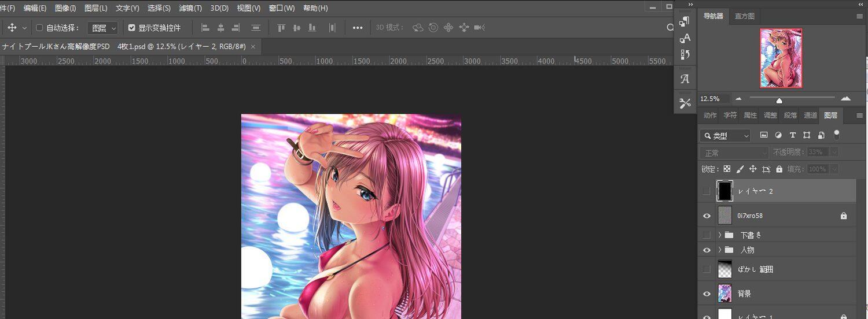Enable the 自动选择 checkbox

click(x=39, y=28)
